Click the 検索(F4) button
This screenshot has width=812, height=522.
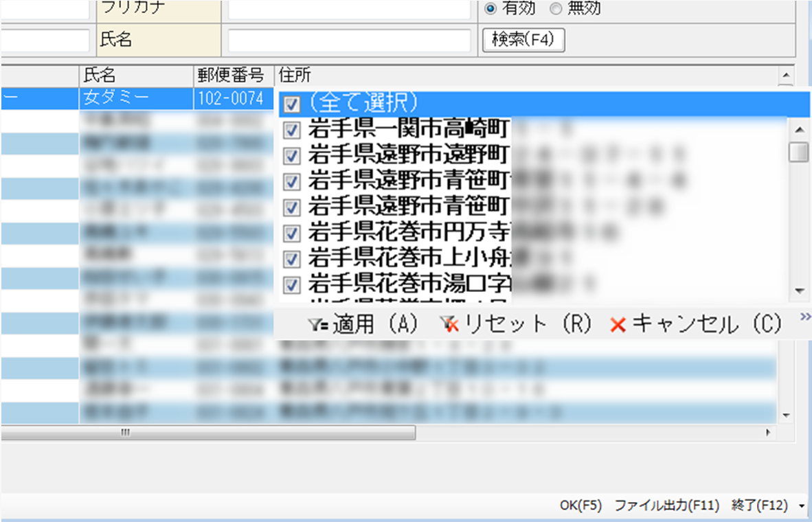tap(523, 41)
